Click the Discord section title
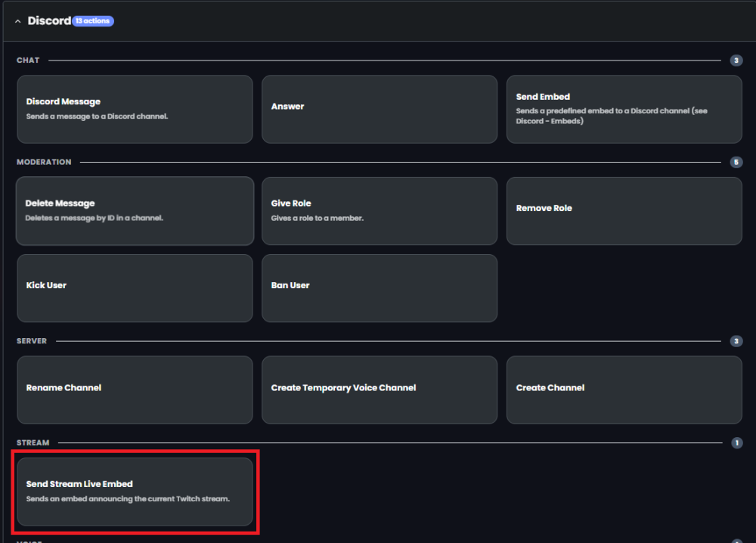756x543 pixels. click(x=49, y=20)
